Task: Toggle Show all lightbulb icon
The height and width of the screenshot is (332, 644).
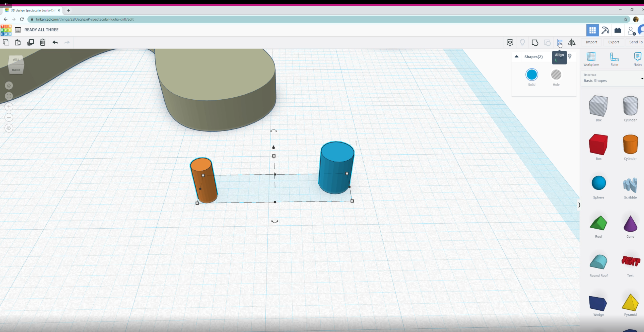Action: 522,42
